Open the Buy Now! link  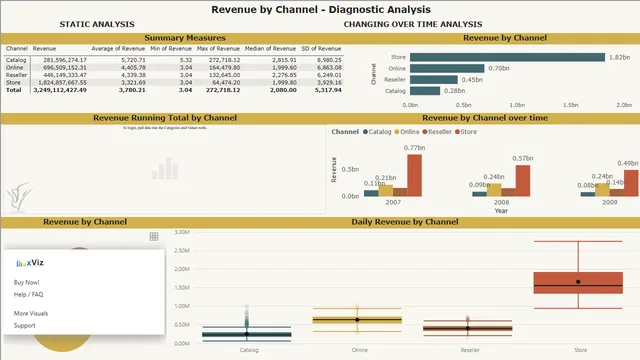27,282
